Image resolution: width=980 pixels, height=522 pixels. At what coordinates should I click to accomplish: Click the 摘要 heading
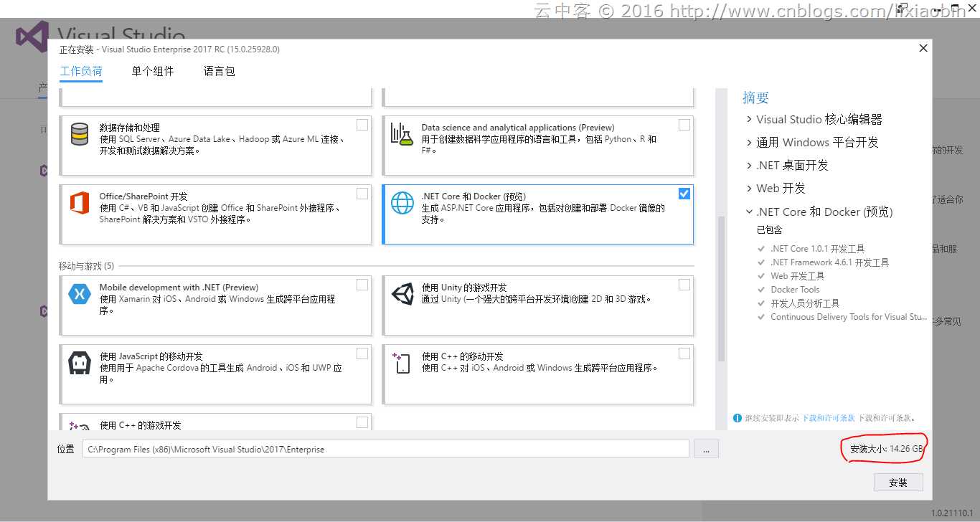coord(755,98)
